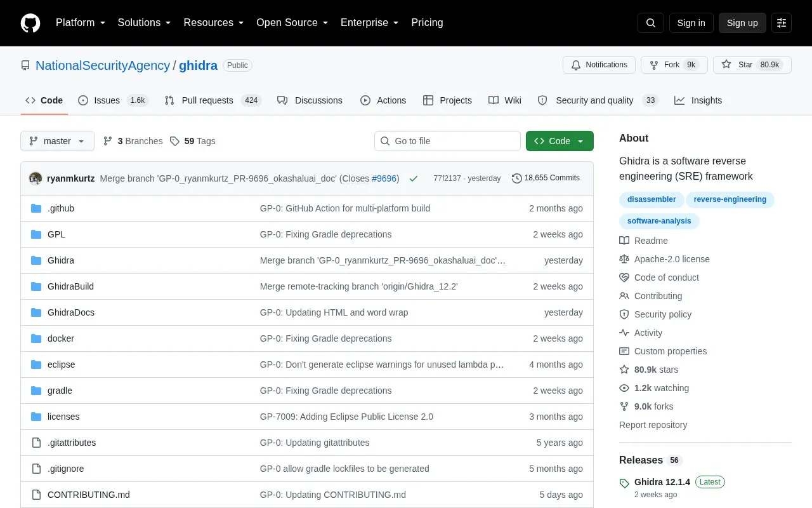Click the watching eye icon
Screen dimensions: 812x508
click(624, 388)
